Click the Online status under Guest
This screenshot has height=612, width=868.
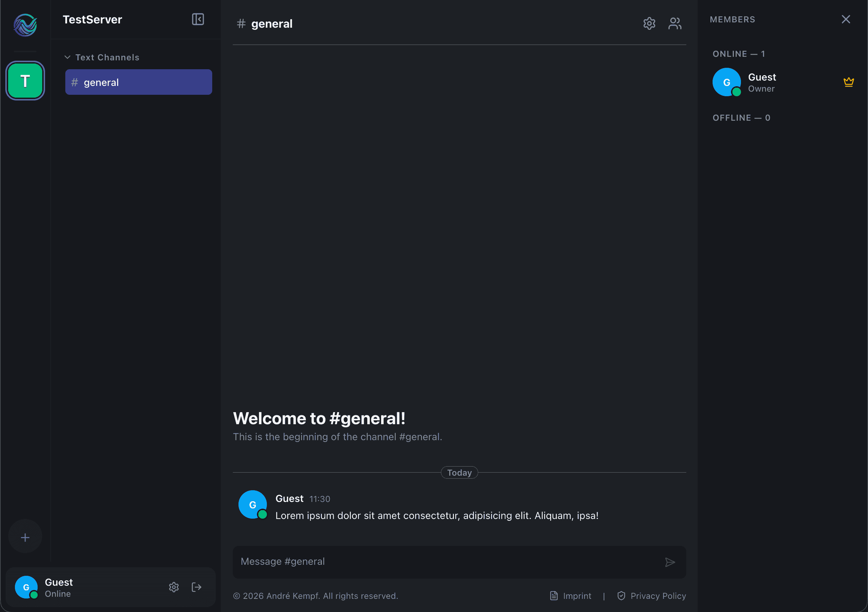point(57,594)
